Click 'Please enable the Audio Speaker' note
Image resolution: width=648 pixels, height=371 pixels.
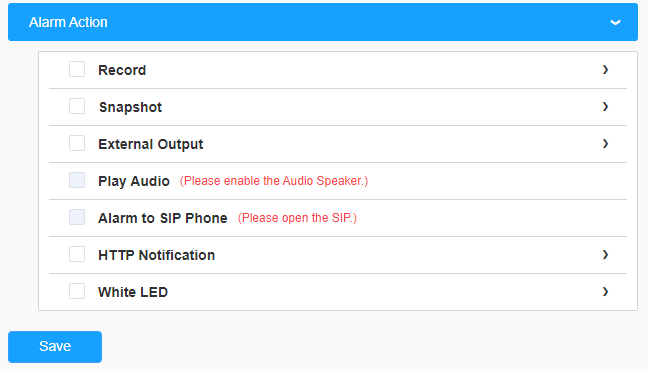tap(274, 181)
